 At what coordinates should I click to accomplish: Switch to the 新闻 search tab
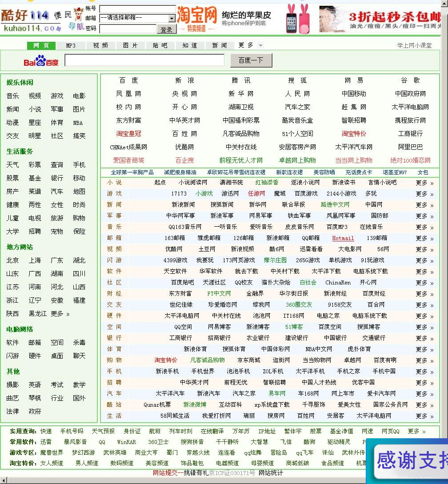click(x=219, y=46)
